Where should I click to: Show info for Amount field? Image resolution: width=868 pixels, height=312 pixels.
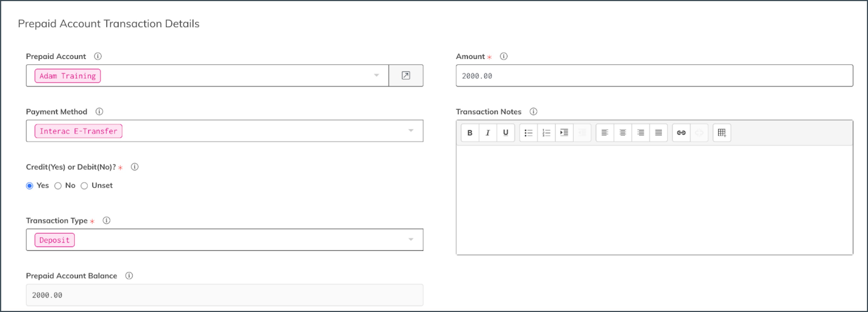tap(504, 56)
